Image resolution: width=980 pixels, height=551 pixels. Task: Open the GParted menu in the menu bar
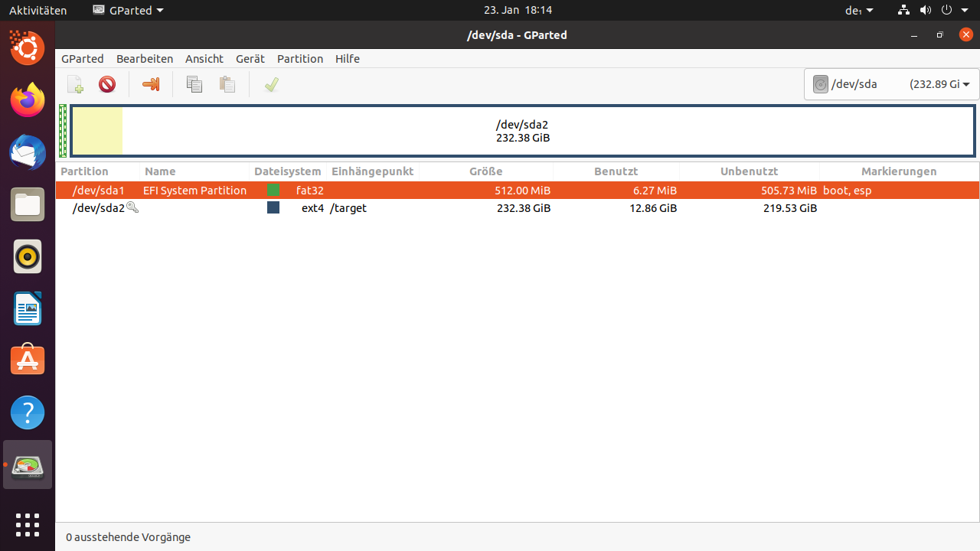pos(83,59)
